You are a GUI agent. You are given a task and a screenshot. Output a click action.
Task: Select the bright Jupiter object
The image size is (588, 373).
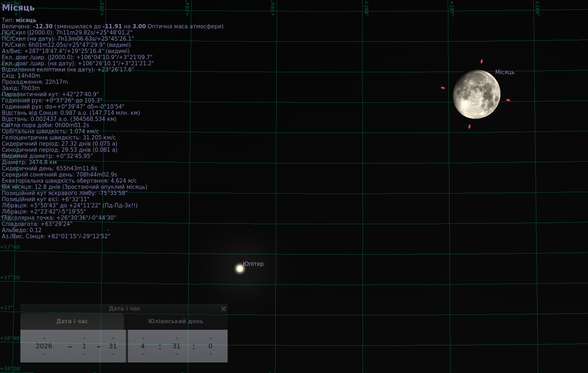(240, 269)
